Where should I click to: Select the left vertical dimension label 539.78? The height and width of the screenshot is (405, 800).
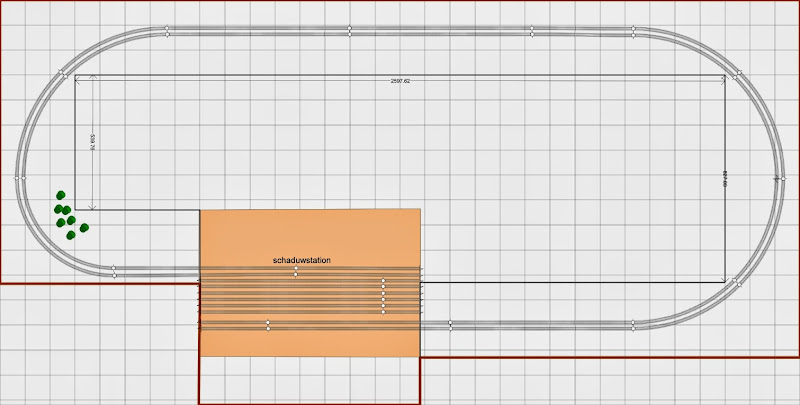[x=92, y=142]
